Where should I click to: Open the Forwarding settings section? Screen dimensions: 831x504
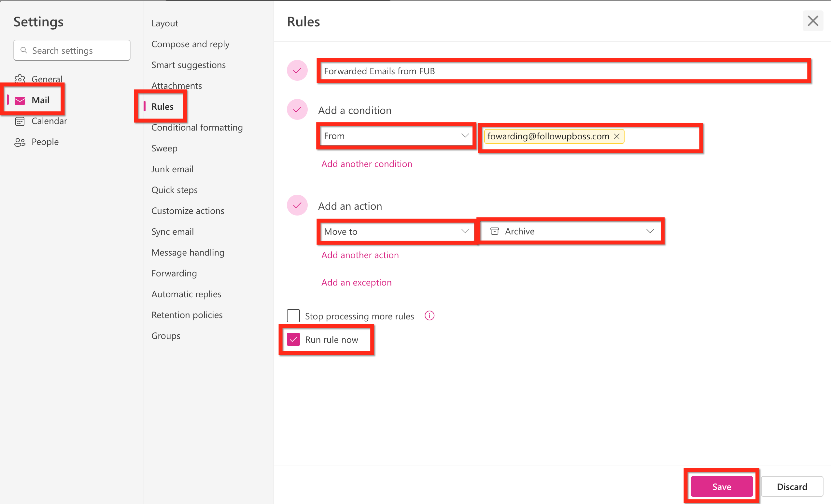tap(174, 273)
